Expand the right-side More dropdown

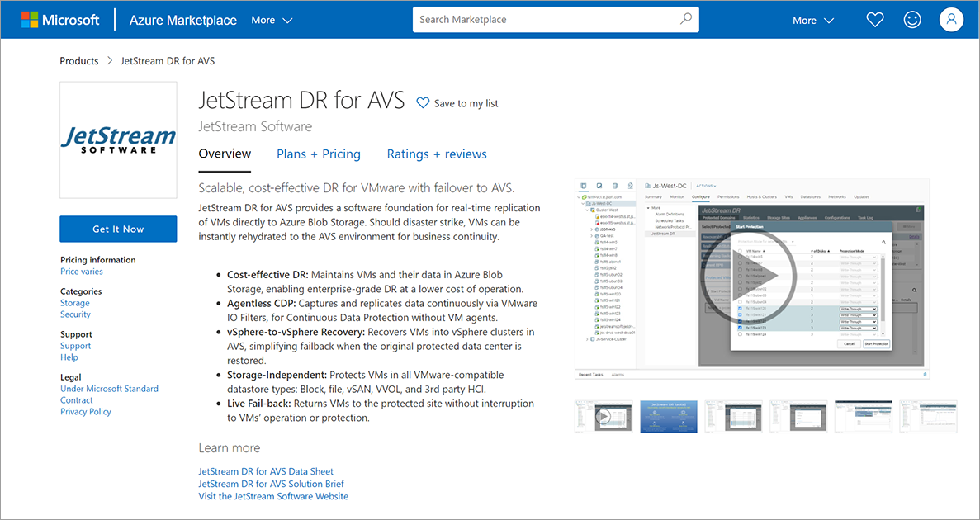[812, 20]
